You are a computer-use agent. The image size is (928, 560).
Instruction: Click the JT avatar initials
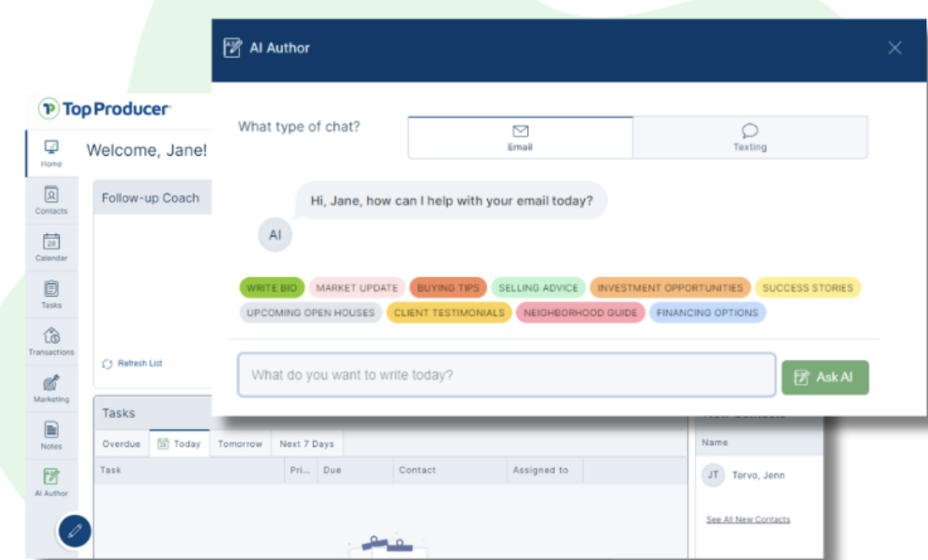click(713, 475)
